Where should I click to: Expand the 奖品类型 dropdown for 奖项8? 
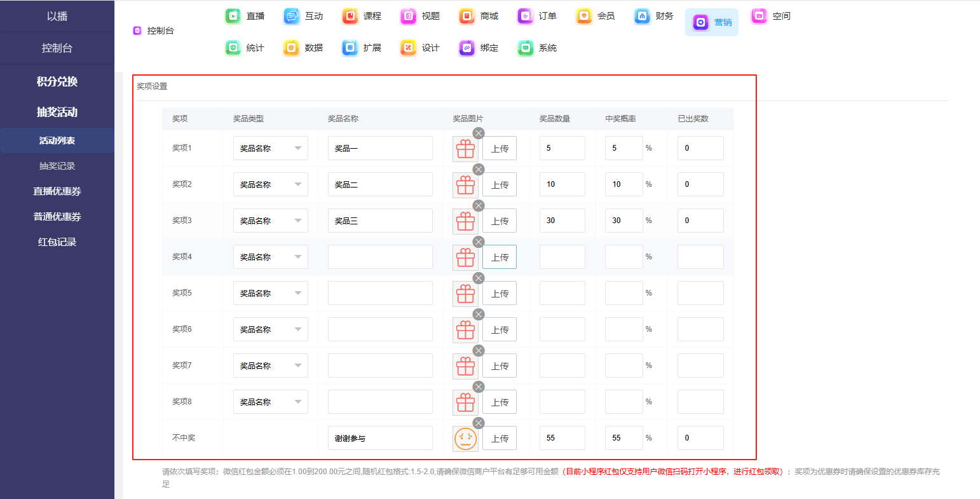tap(270, 402)
